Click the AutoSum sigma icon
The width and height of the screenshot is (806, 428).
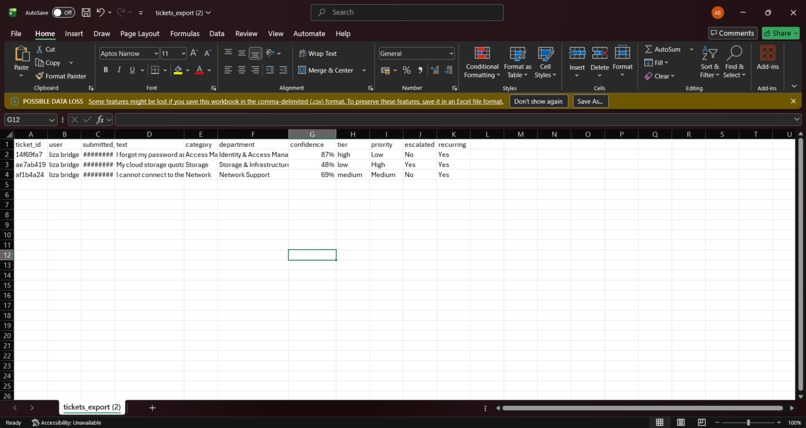tap(649, 49)
